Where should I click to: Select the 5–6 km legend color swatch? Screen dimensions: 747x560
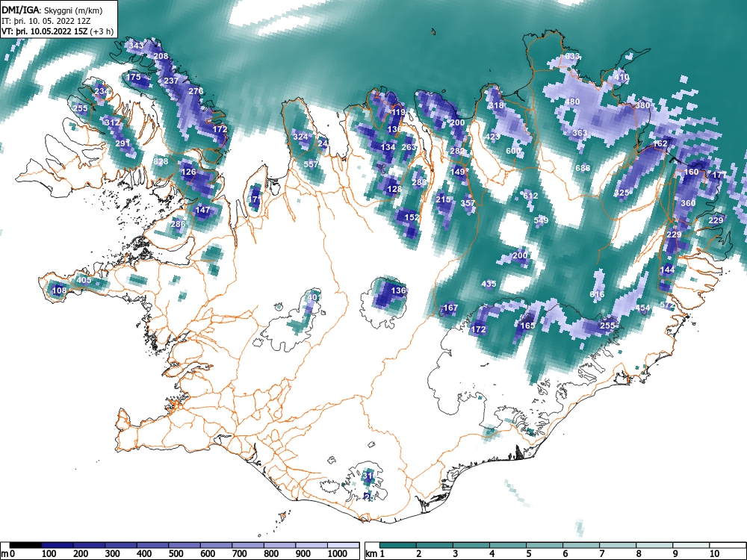(545, 545)
